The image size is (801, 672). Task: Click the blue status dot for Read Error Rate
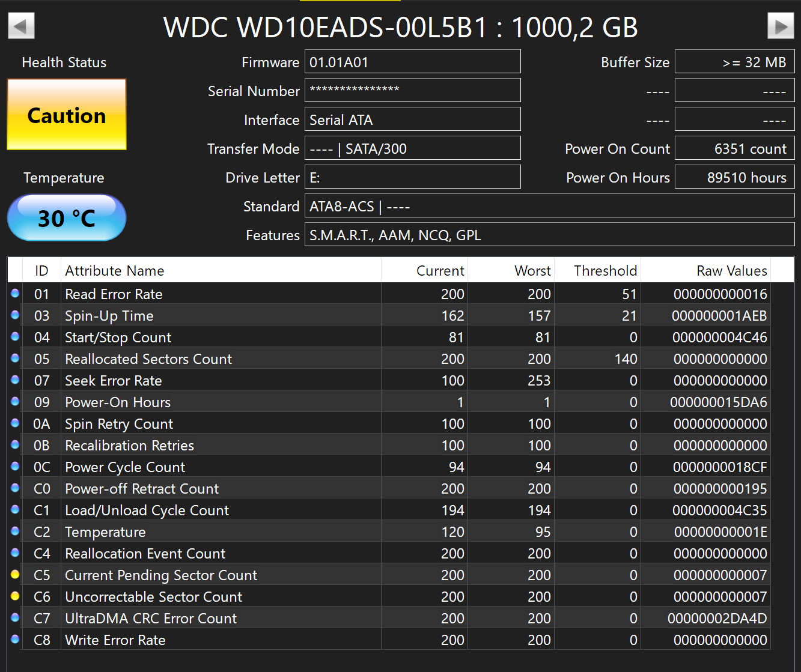pyautogui.click(x=15, y=294)
